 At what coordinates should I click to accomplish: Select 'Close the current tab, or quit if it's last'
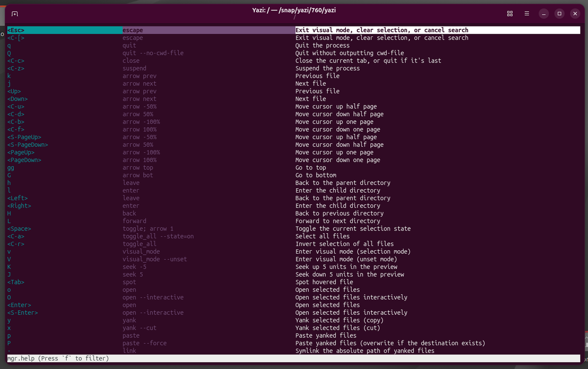tap(368, 61)
